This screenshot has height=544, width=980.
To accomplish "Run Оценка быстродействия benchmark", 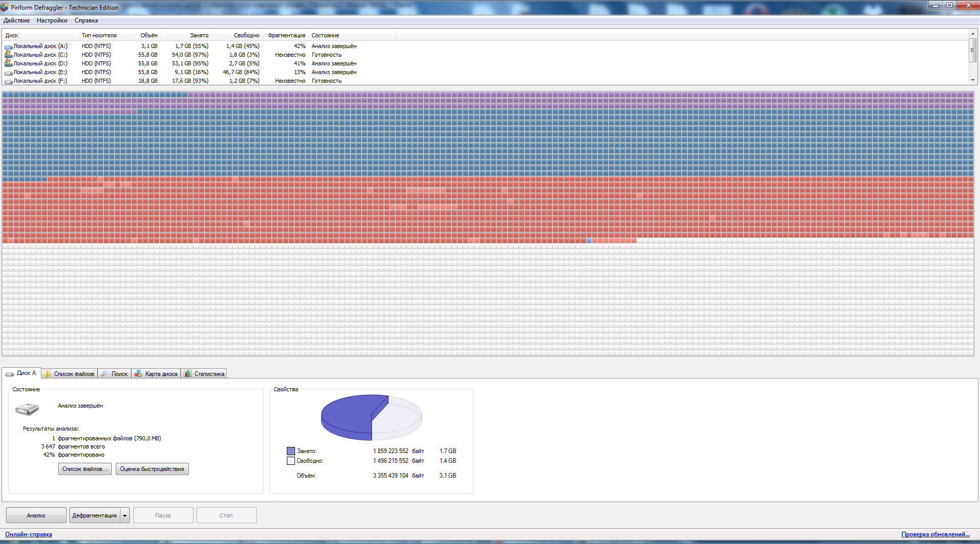I will [152, 469].
